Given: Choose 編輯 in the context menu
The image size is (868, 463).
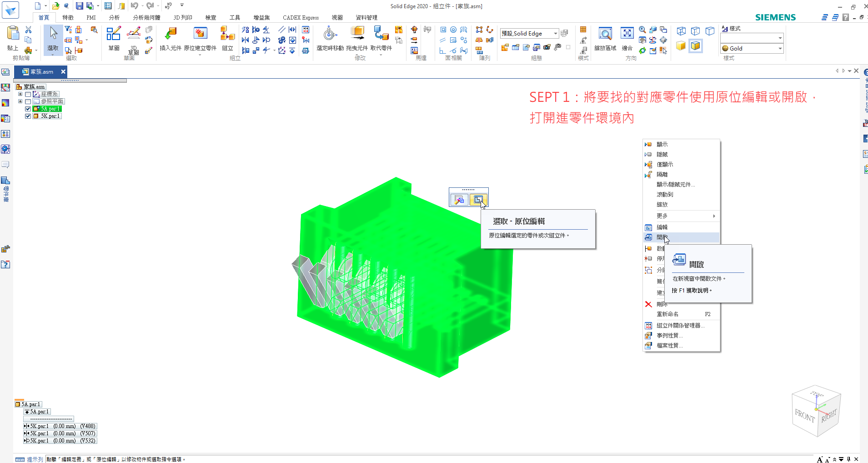Looking at the screenshot, I should coord(681,227).
